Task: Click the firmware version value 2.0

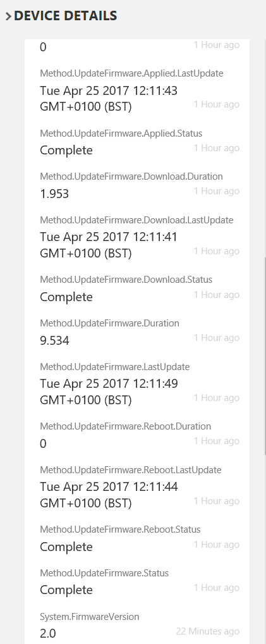Action: click(x=47, y=633)
